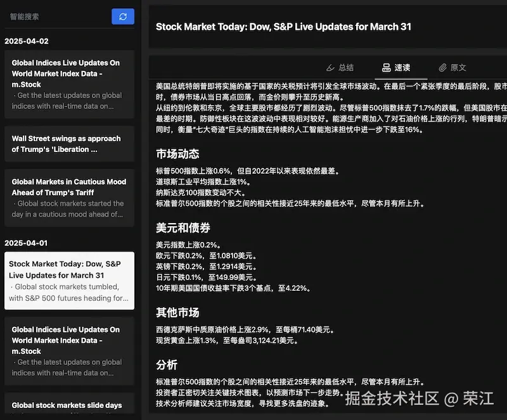Select second 'Global Indices Live Updates' card
The height and width of the screenshot is (420, 507).
click(x=69, y=351)
